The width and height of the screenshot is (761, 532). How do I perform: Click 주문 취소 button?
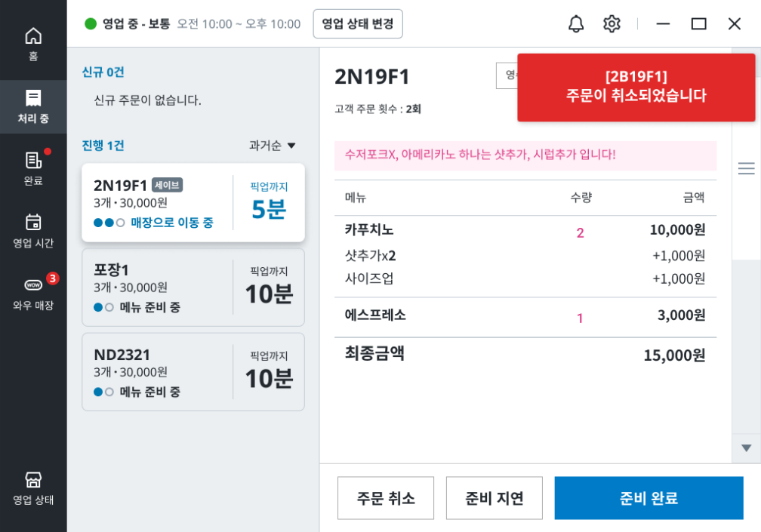(x=386, y=498)
